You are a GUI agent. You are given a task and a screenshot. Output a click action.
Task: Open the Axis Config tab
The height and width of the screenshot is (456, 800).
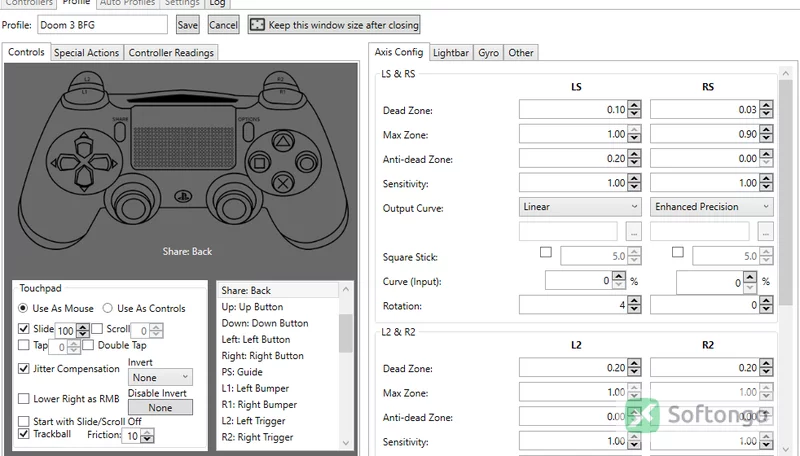tap(398, 52)
